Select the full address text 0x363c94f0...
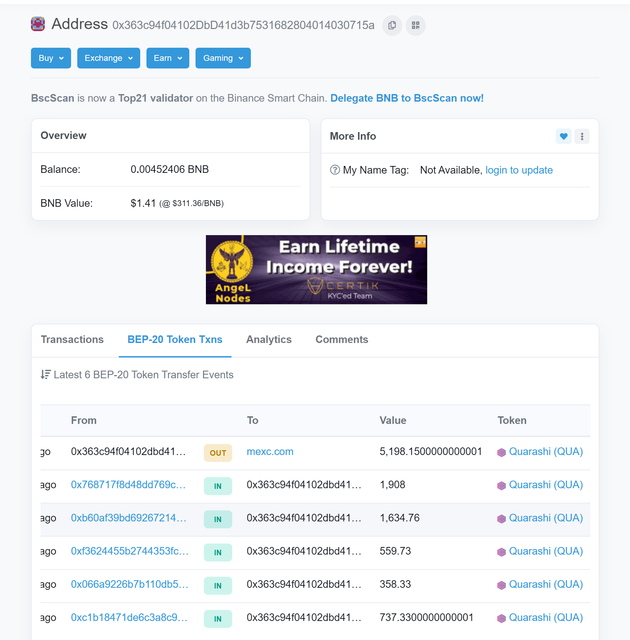Viewport: 630px width, 640px height. click(243, 25)
